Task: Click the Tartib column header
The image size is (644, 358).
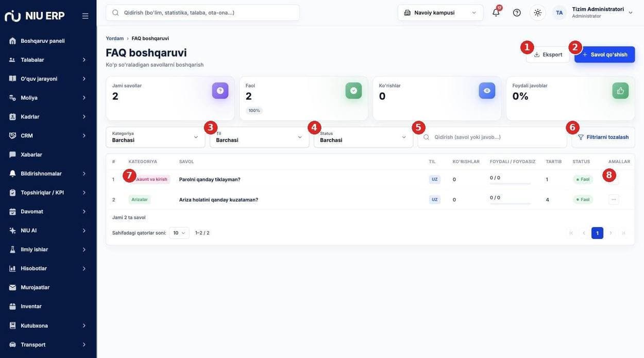Action: (553, 162)
